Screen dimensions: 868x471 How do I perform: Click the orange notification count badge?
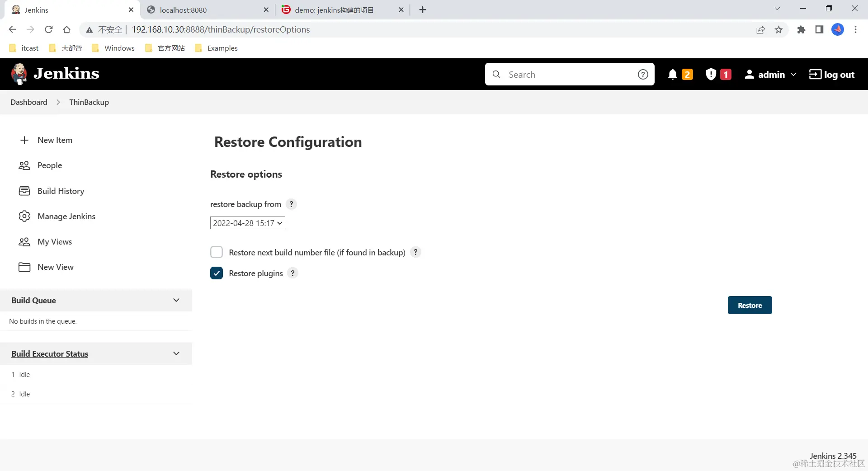(687, 75)
